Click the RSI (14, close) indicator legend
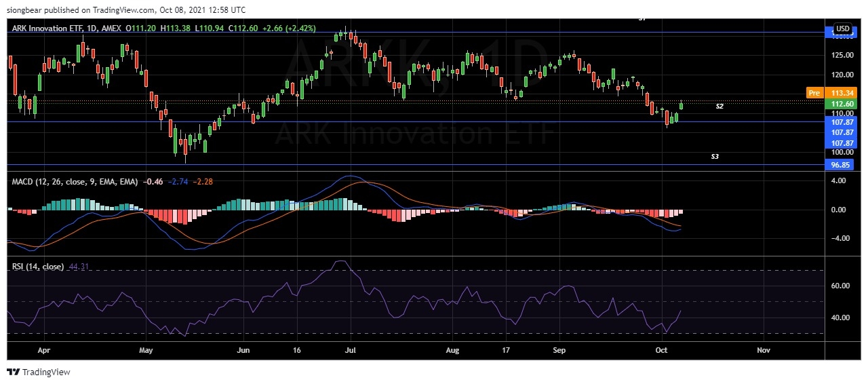This screenshot has height=384, width=868. (38, 267)
